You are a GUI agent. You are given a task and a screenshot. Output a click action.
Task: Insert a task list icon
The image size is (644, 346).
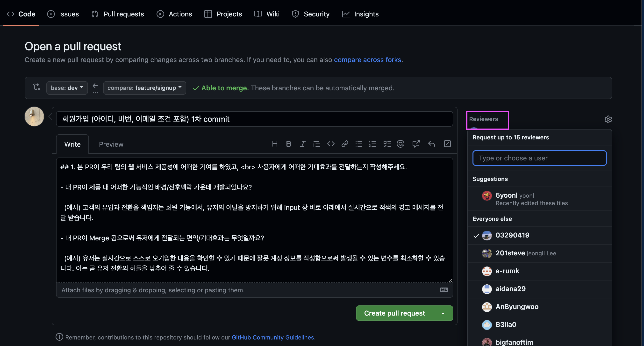(x=387, y=144)
